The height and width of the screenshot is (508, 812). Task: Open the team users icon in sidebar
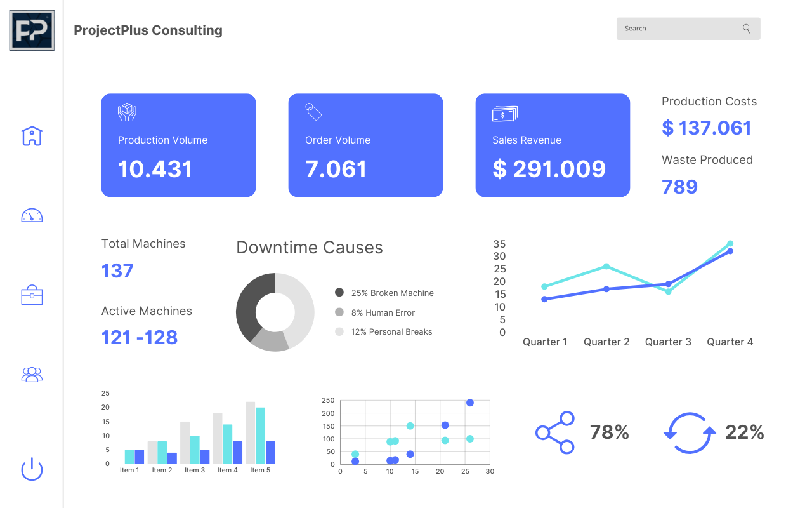(32, 375)
